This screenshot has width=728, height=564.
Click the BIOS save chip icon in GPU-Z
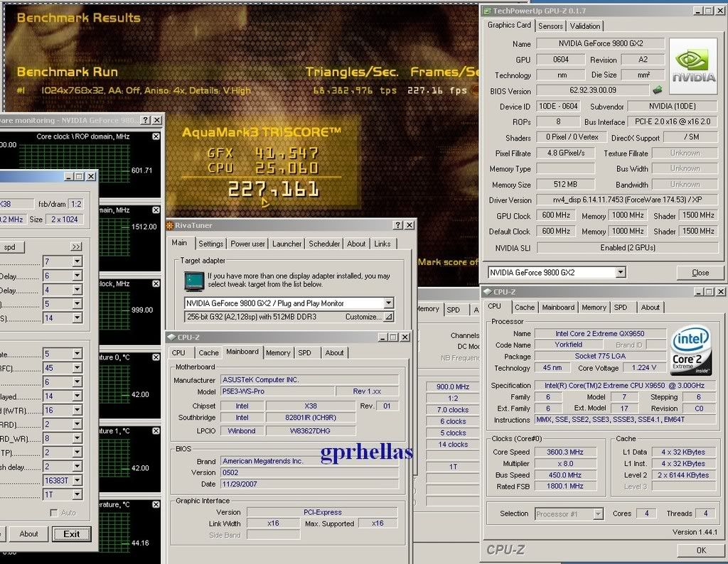click(x=657, y=90)
